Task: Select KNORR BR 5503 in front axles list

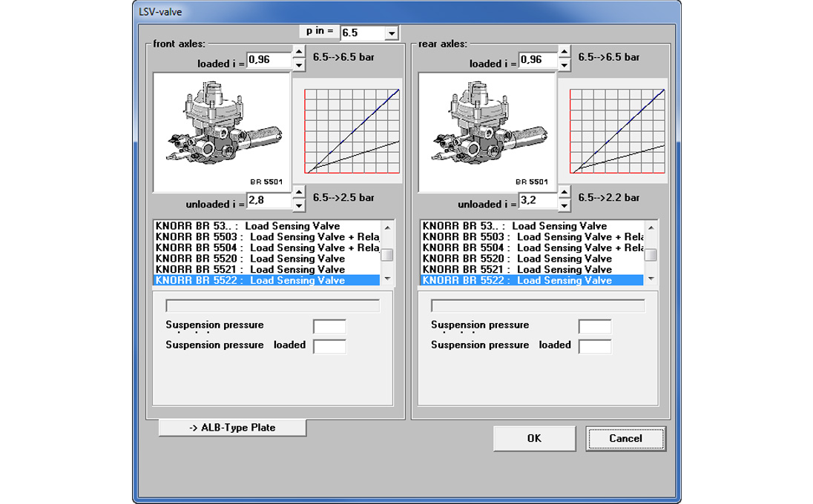Action: [x=266, y=236]
